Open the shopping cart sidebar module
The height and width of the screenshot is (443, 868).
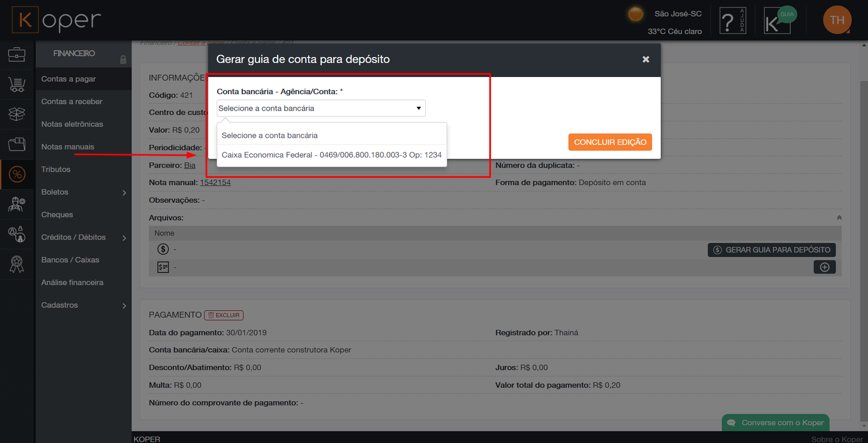click(x=17, y=85)
